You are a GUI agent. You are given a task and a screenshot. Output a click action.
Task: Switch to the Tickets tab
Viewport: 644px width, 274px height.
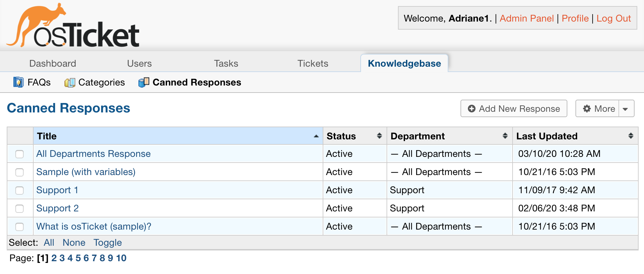[313, 63]
